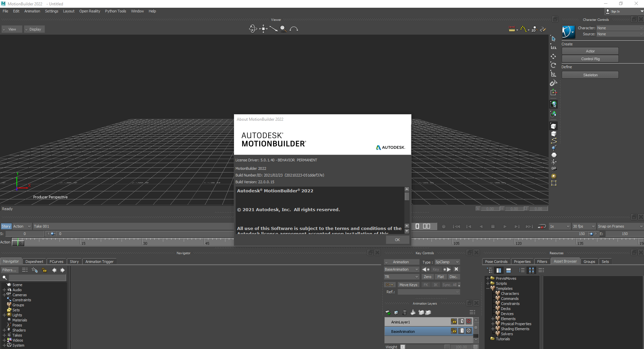This screenshot has width=644, height=349.
Task: Click the 3D curve path icon
Action: (x=554, y=141)
